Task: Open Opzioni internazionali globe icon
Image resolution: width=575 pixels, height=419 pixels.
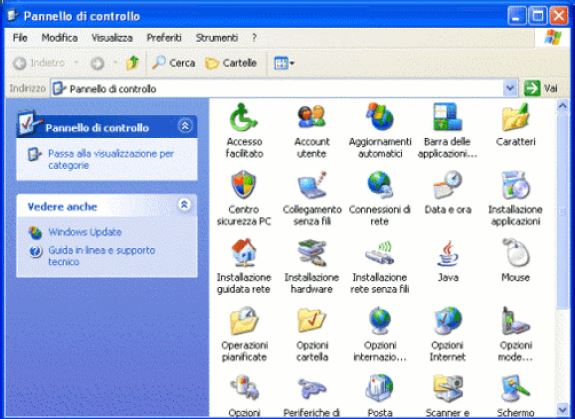Action: 380,334
